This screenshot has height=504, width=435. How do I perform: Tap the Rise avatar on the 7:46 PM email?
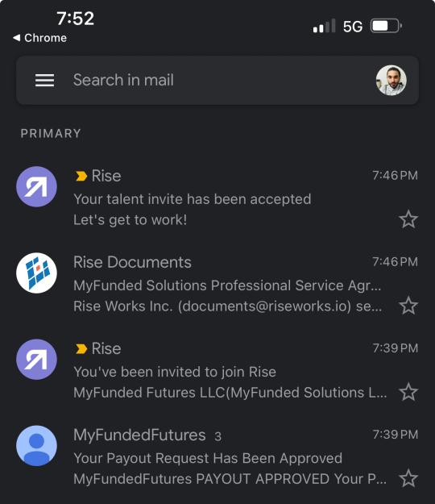[36, 187]
